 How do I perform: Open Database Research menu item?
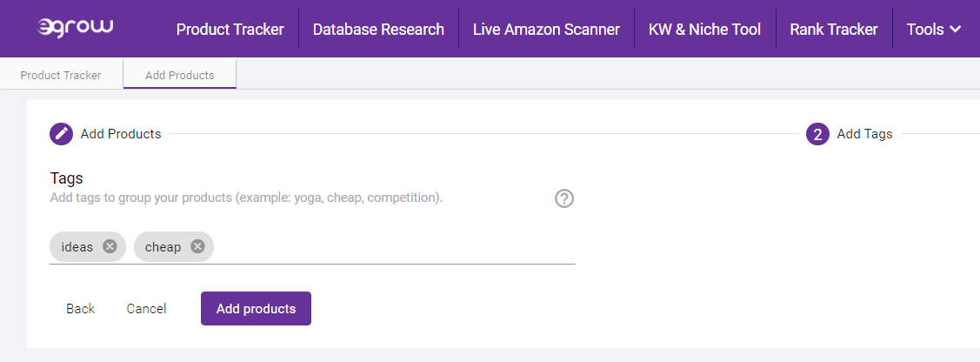[x=379, y=29]
